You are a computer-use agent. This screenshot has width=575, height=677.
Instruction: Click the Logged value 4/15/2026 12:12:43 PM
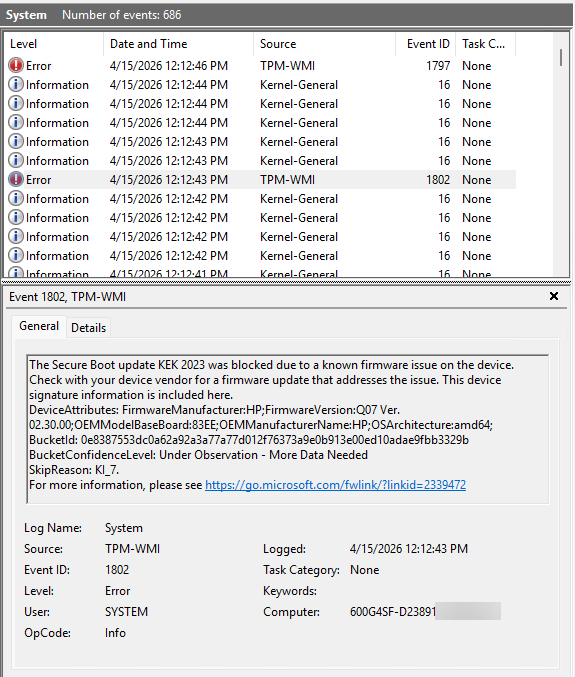[x=409, y=549]
